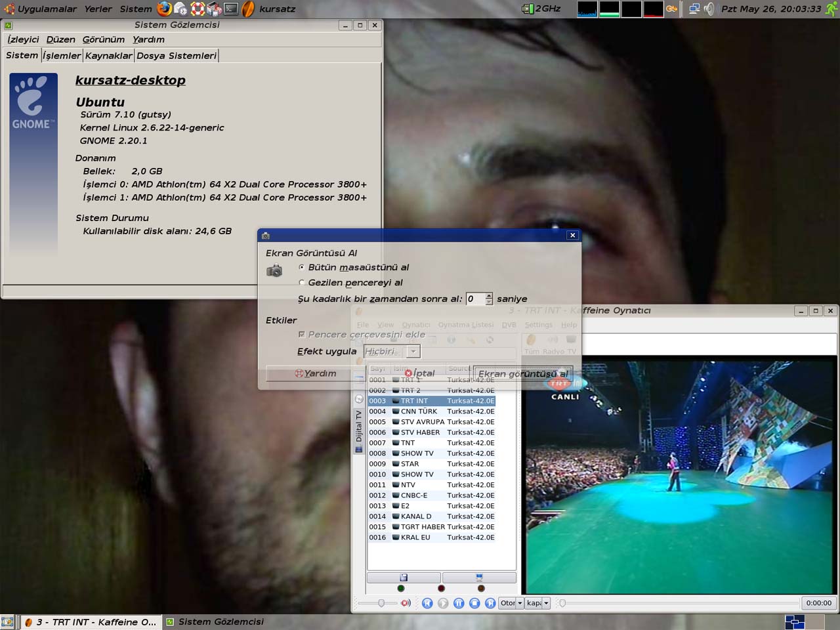The image size is (840, 630).
Task: Click the running-man logout icon
Action: tap(831, 9)
